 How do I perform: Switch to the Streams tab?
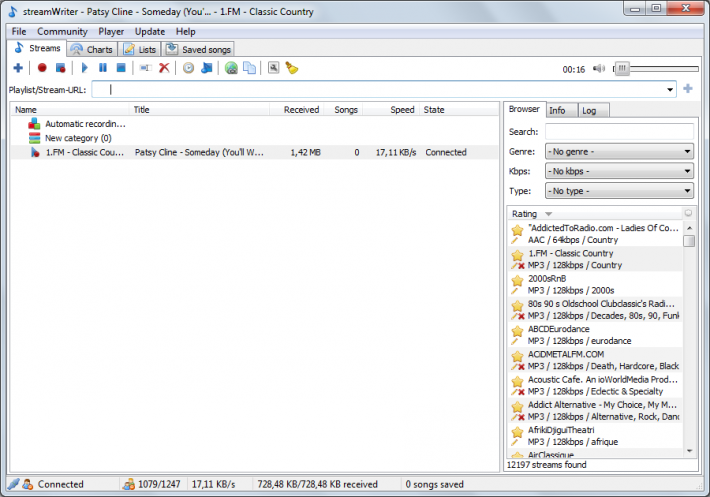[x=37, y=48]
